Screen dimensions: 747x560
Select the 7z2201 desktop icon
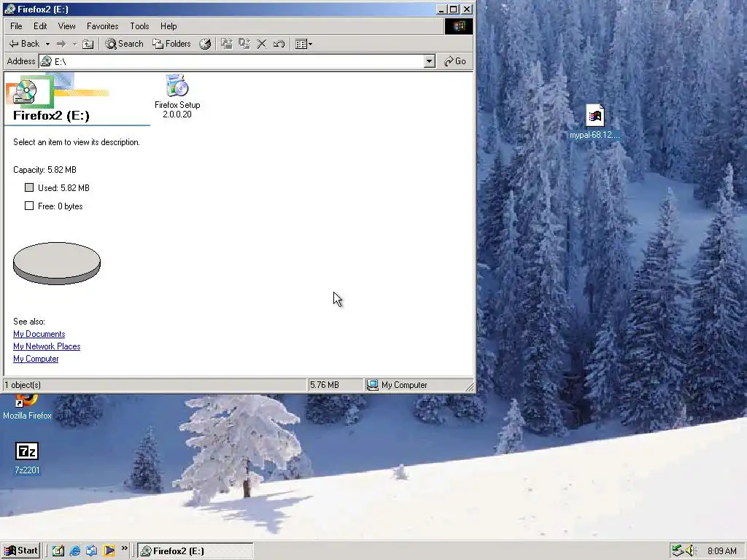click(x=27, y=458)
